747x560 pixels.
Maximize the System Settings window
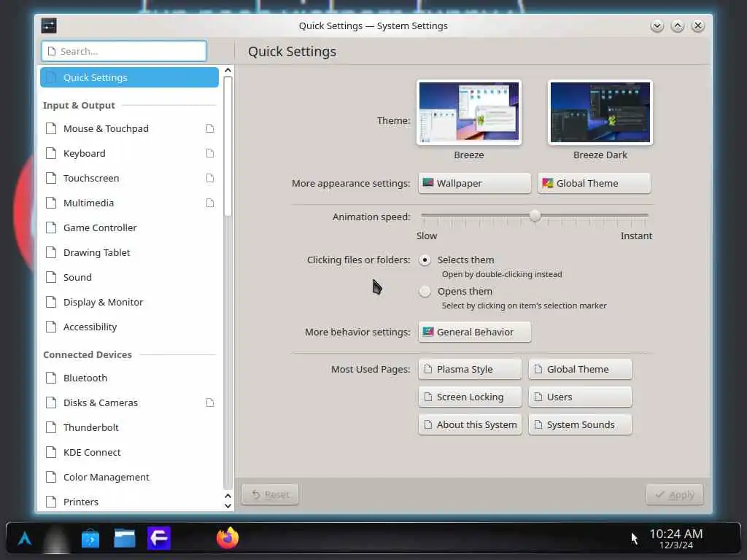point(678,26)
